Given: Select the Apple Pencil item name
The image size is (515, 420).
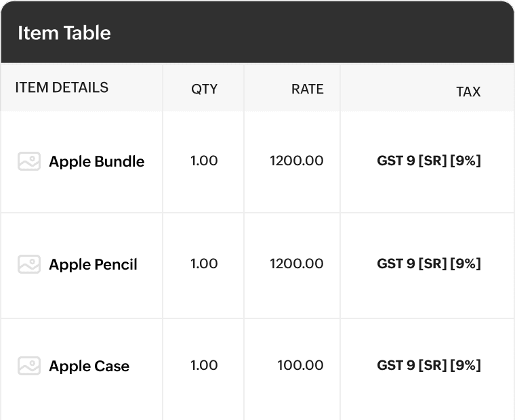Looking at the screenshot, I should click(x=93, y=264).
